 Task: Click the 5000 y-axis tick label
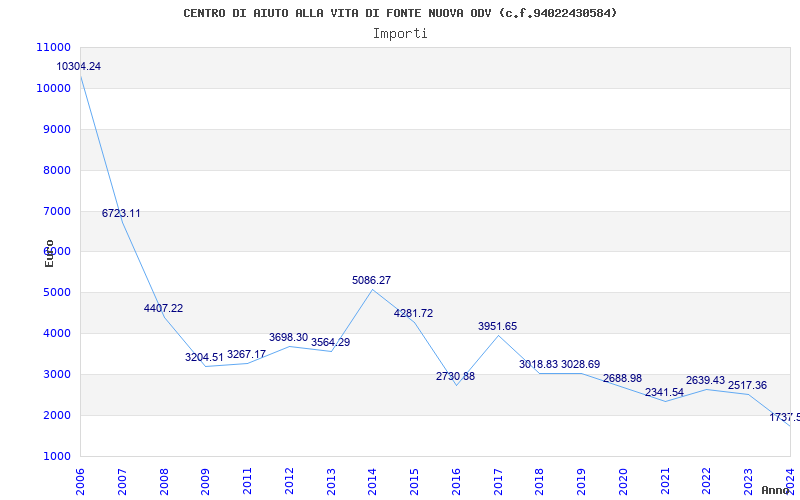tap(56, 292)
